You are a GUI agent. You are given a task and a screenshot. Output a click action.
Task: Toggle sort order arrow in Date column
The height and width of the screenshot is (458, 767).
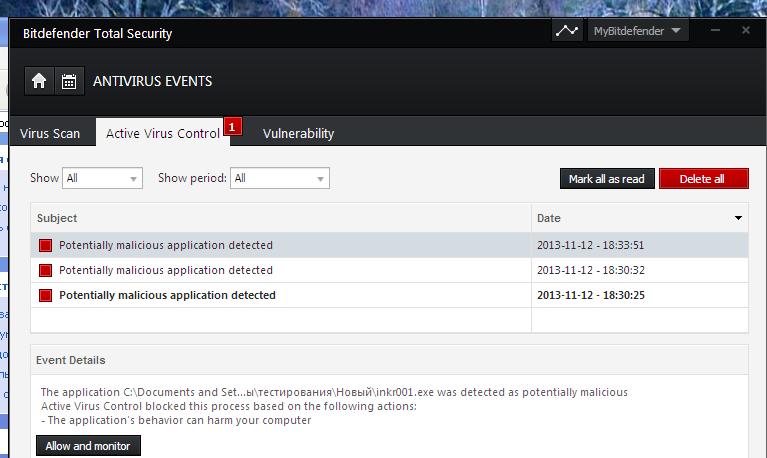739,218
